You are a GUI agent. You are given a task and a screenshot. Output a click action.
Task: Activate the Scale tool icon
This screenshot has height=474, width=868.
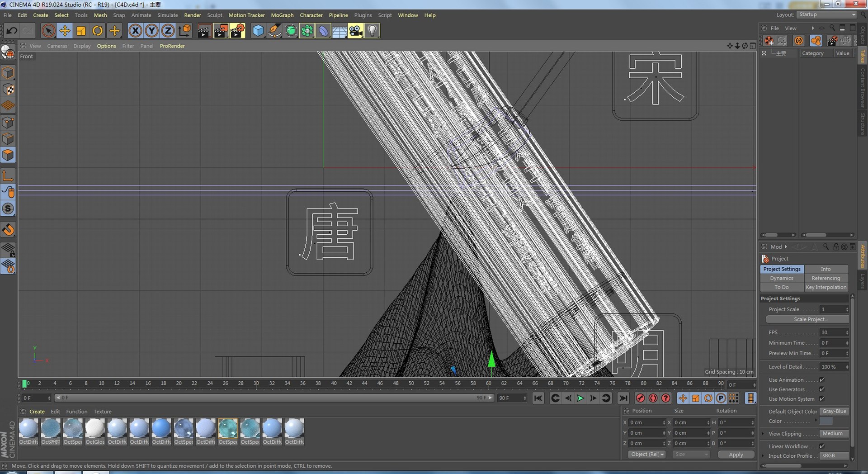tap(81, 31)
